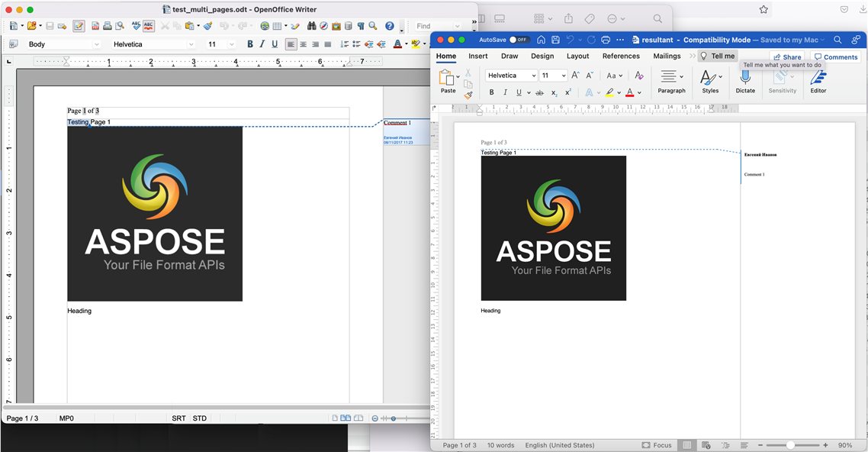
Task: Toggle the AutoSave switch in Word
Action: point(519,40)
